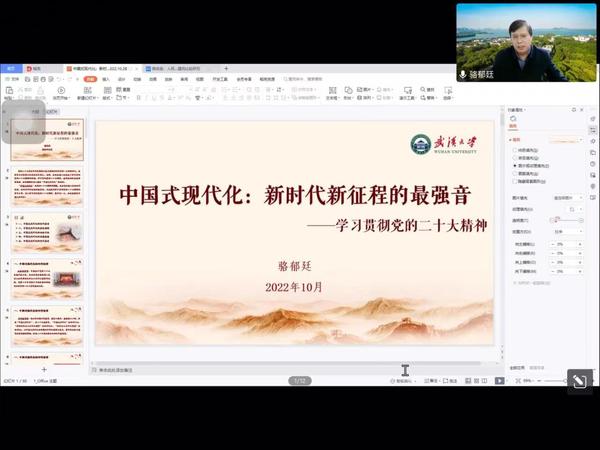This screenshot has height=450, width=600.
Task: Open a new document tab with plus
Action: point(228,68)
